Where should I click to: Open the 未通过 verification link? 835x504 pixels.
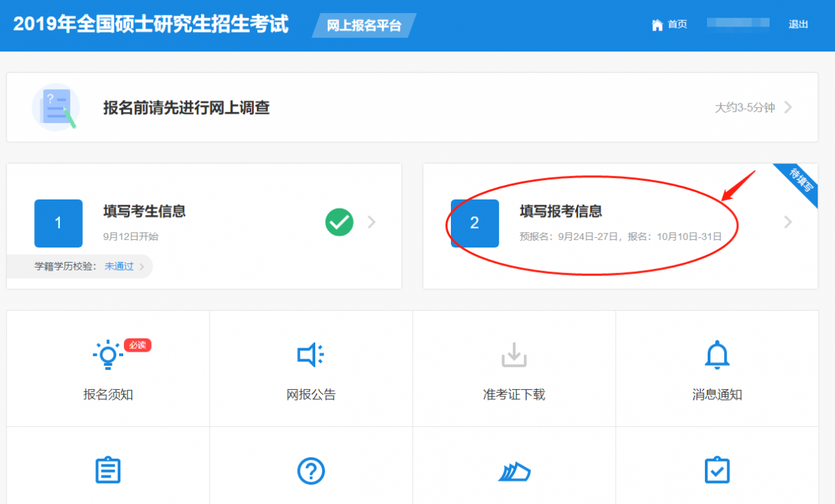(x=118, y=266)
